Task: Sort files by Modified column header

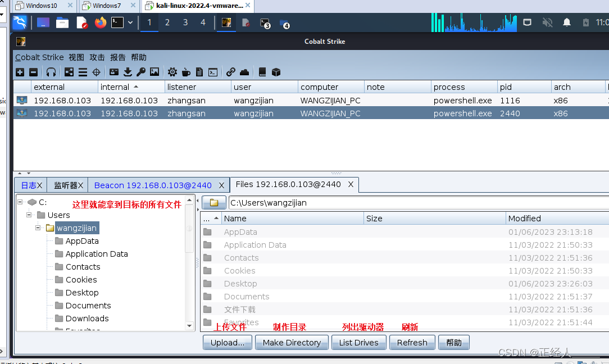Action: coord(557,219)
